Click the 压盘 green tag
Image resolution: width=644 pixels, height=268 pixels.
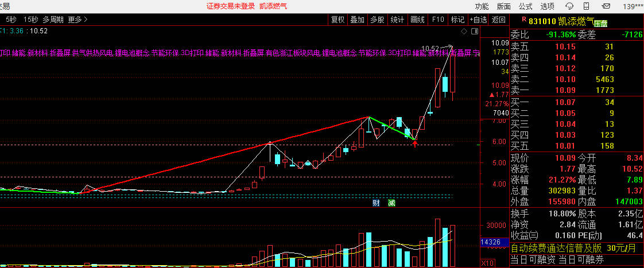pos(601,24)
